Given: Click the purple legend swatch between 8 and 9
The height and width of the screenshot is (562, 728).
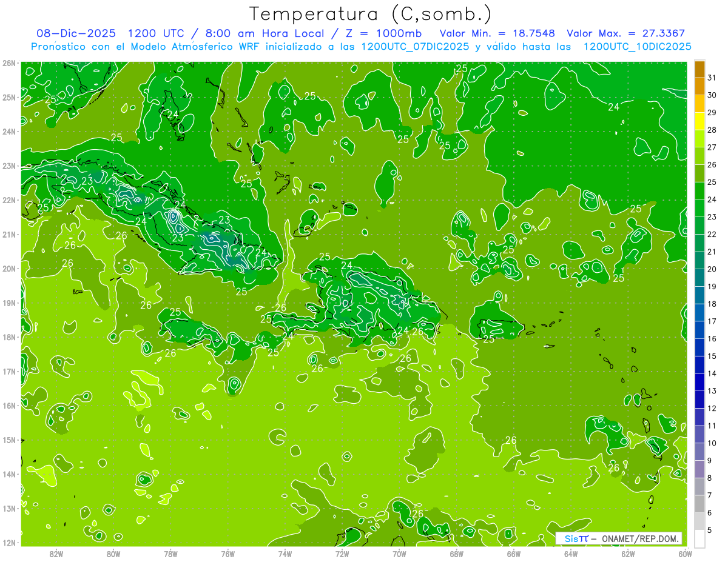Looking at the screenshot, I should coord(699,470).
